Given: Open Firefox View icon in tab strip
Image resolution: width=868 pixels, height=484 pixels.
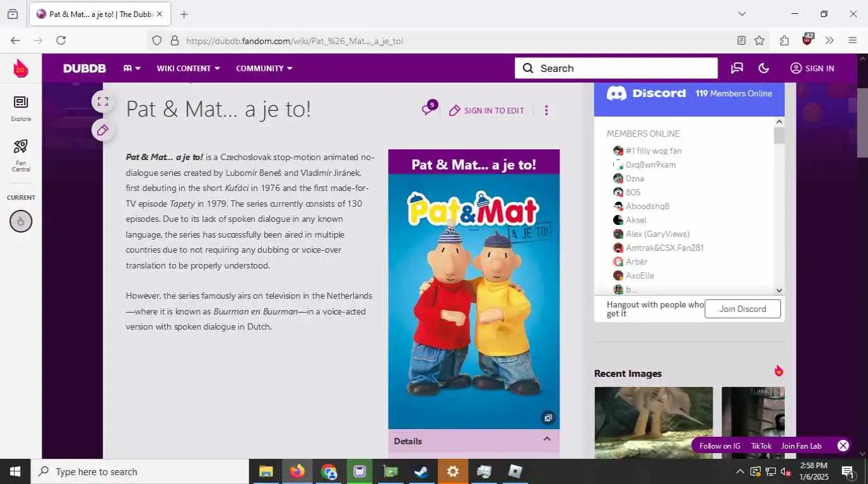Looking at the screenshot, I should [x=13, y=14].
